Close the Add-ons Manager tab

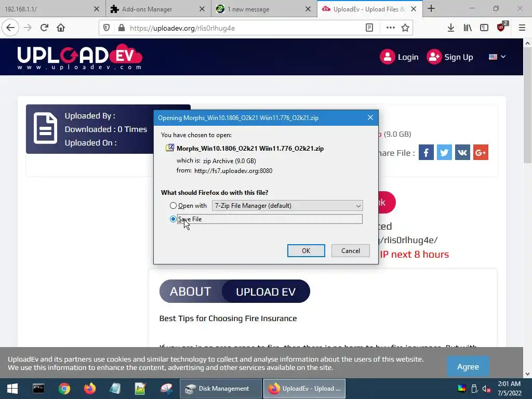[x=202, y=9]
